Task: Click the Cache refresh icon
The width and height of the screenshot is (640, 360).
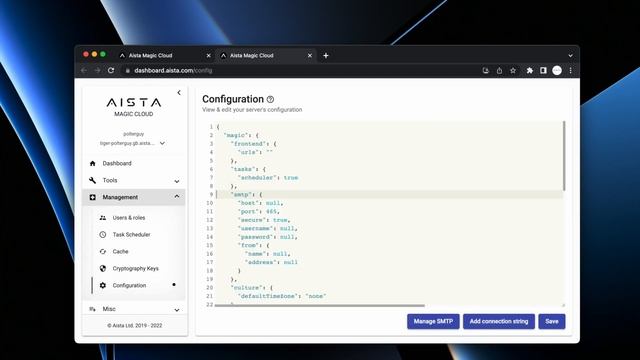Action: (103, 251)
